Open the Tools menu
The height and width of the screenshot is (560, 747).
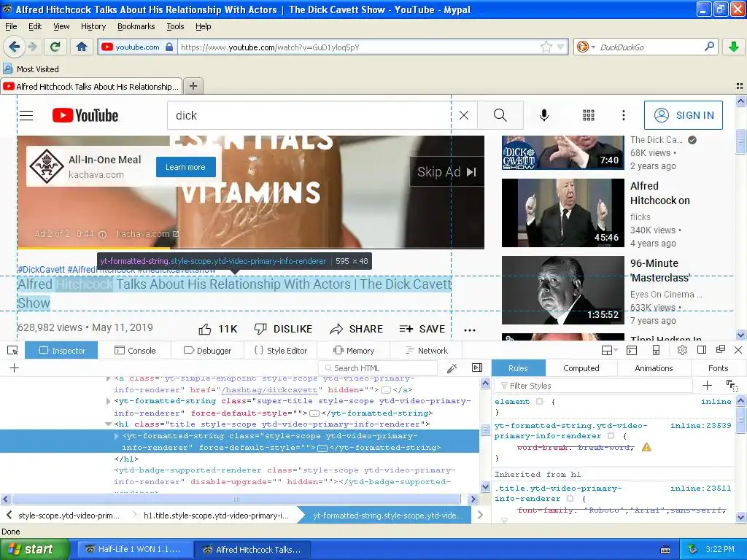[175, 26]
